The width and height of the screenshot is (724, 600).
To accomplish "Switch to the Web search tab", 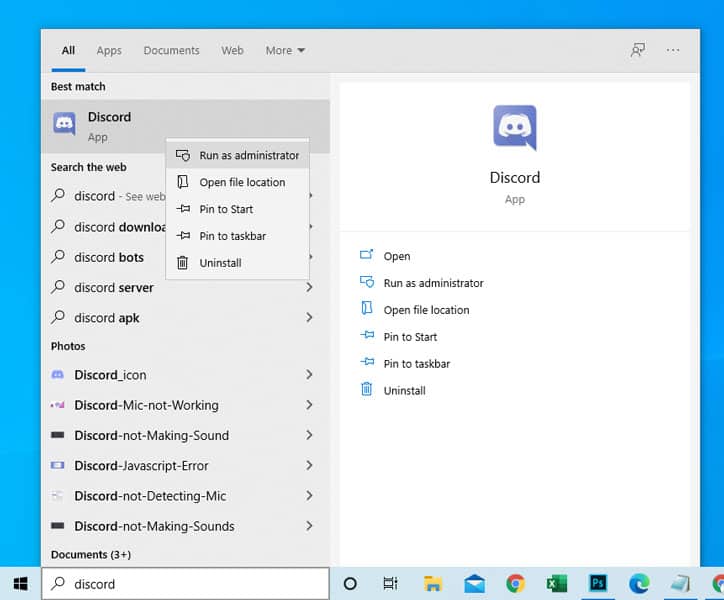I will click(x=232, y=50).
